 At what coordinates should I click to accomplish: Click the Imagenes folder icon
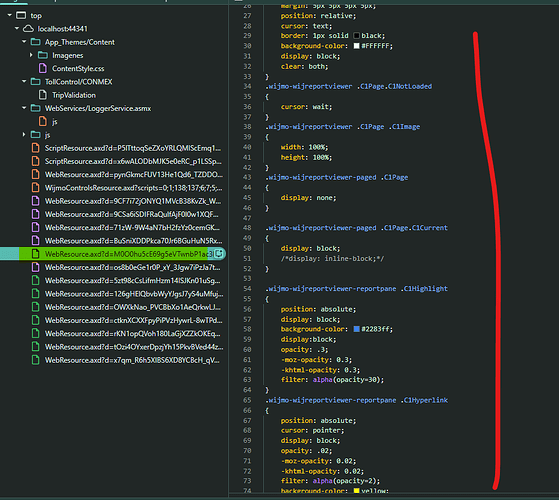[43, 55]
